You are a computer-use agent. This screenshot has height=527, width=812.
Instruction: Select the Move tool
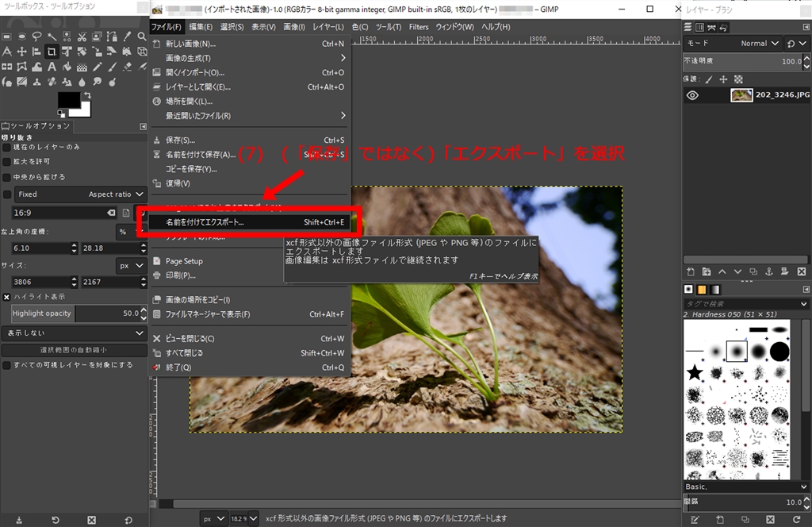[x=21, y=52]
